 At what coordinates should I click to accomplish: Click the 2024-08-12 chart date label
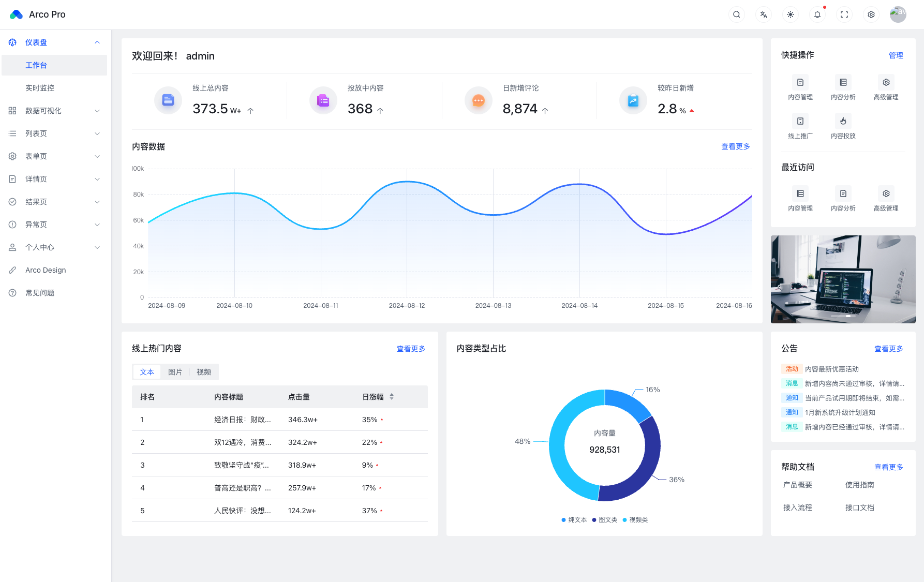tap(407, 306)
